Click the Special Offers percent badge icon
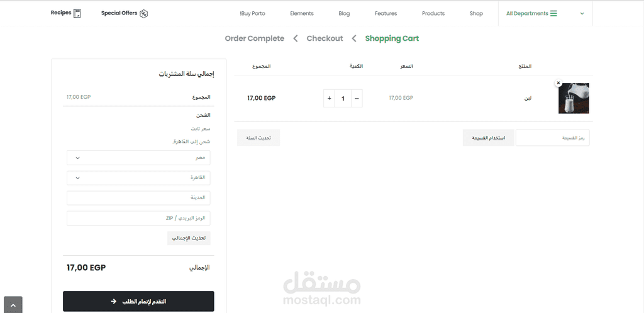Image resolution: width=644 pixels, height=313 pixels. tap(144, 14)
